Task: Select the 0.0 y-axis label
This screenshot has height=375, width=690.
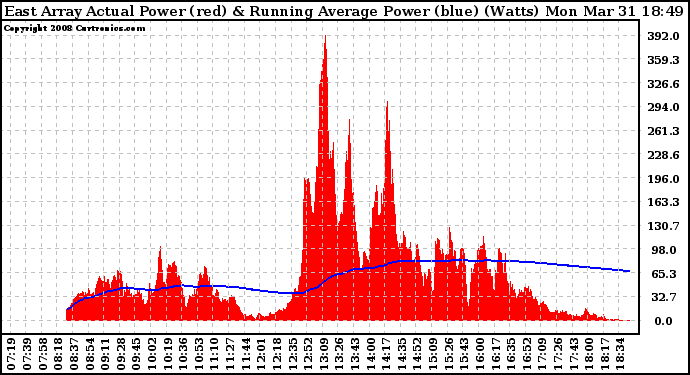Action: click(663, 321)
